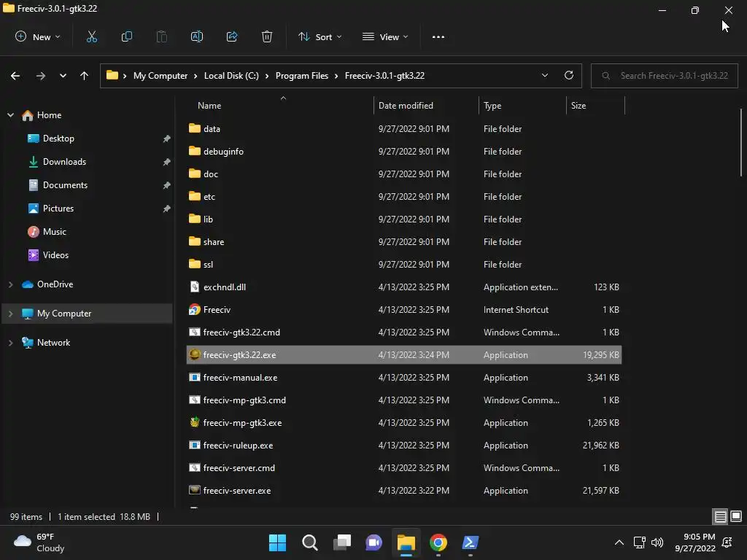Select the lib folder
The height and width of the screenshot is (560, 747).
pyautogui.click(x=404, y=219)
